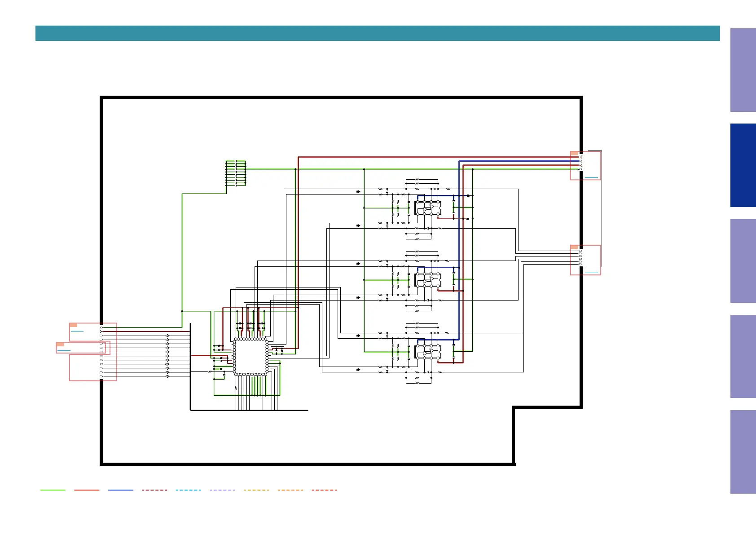Click the solid blue legend line
Image resolution: width=756 pixels, height=535 pixels.
click(121, 490)
